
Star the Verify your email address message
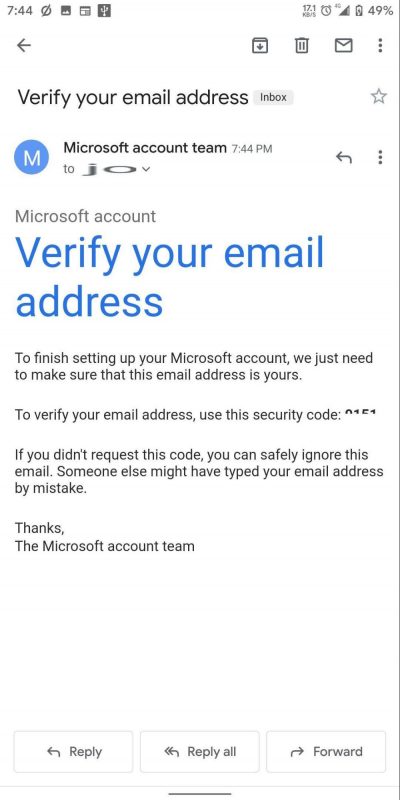(379, 96)
